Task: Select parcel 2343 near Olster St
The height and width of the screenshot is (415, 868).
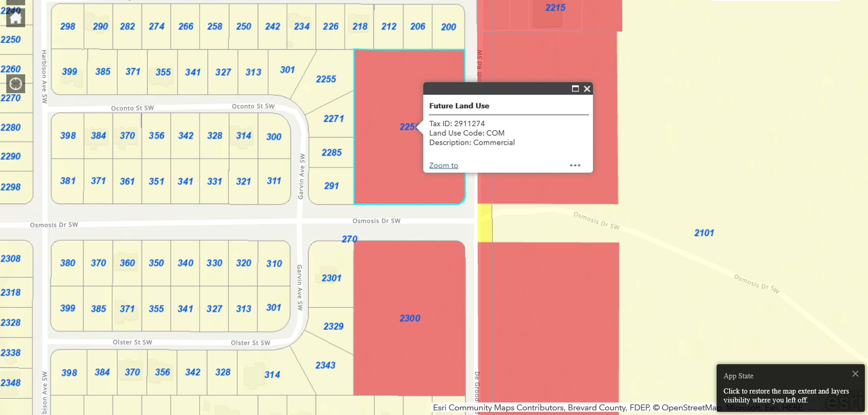Action: pyautogui.click(x=325, y=365)
